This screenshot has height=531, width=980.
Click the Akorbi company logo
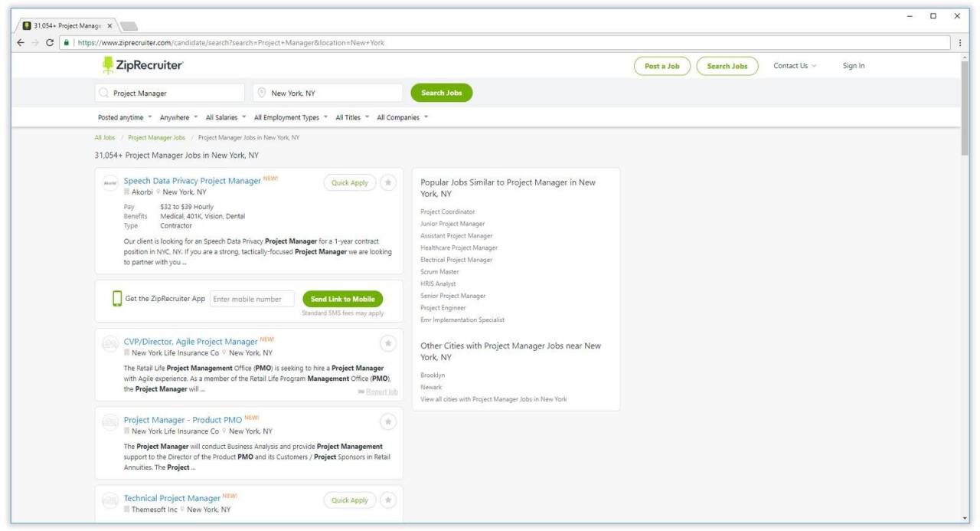coord(109,185)
